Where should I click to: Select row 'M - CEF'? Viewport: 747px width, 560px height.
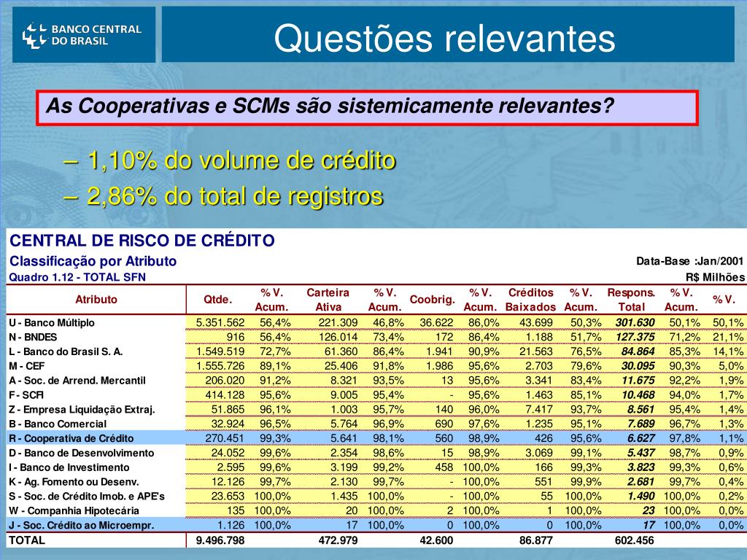[x=376, y=366]
